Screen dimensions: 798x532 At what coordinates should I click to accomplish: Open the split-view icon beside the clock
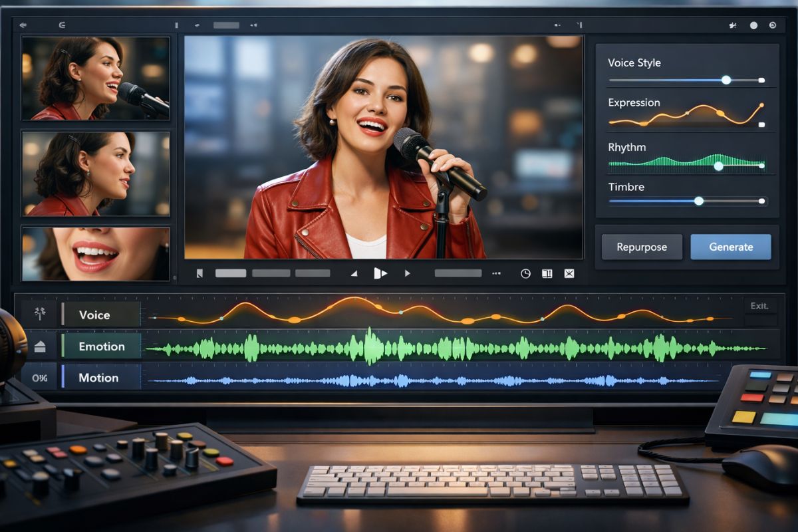tap(547, 273)
